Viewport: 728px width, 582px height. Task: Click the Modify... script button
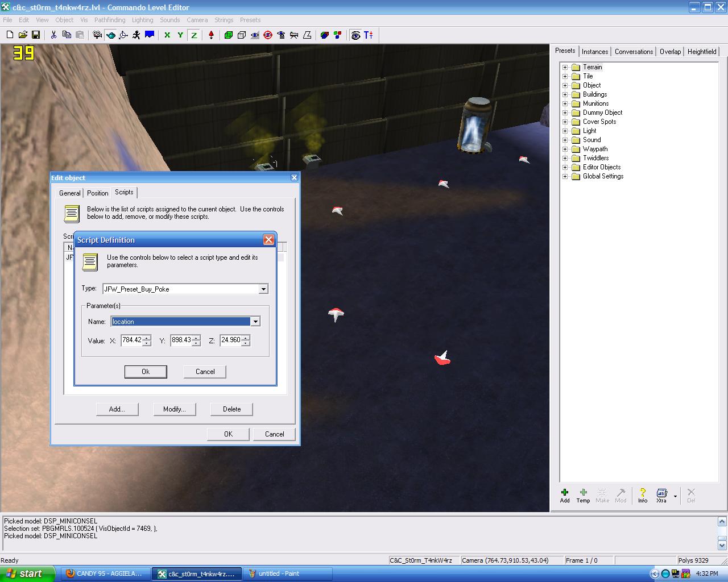pyautogui.click(x=175, y=409)
